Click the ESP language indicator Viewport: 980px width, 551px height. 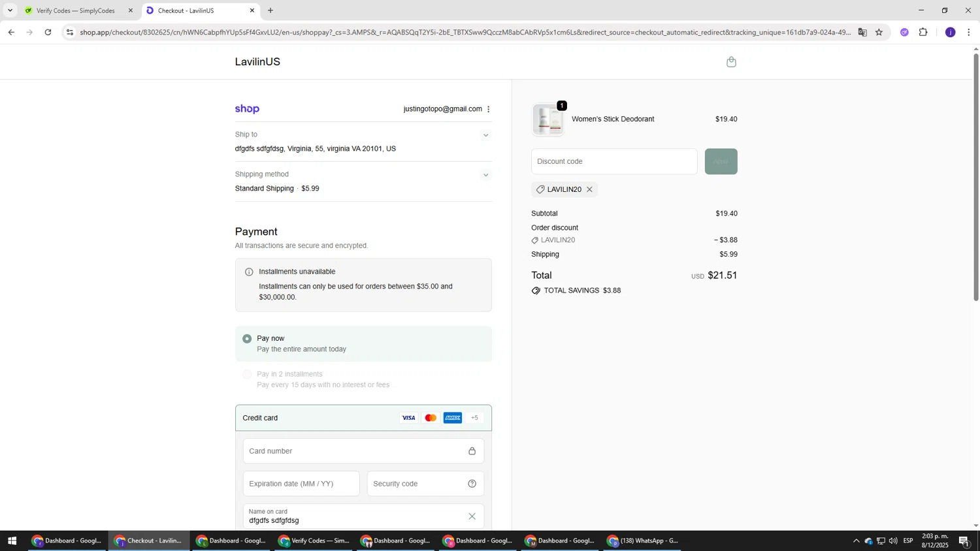coord(908,541)
